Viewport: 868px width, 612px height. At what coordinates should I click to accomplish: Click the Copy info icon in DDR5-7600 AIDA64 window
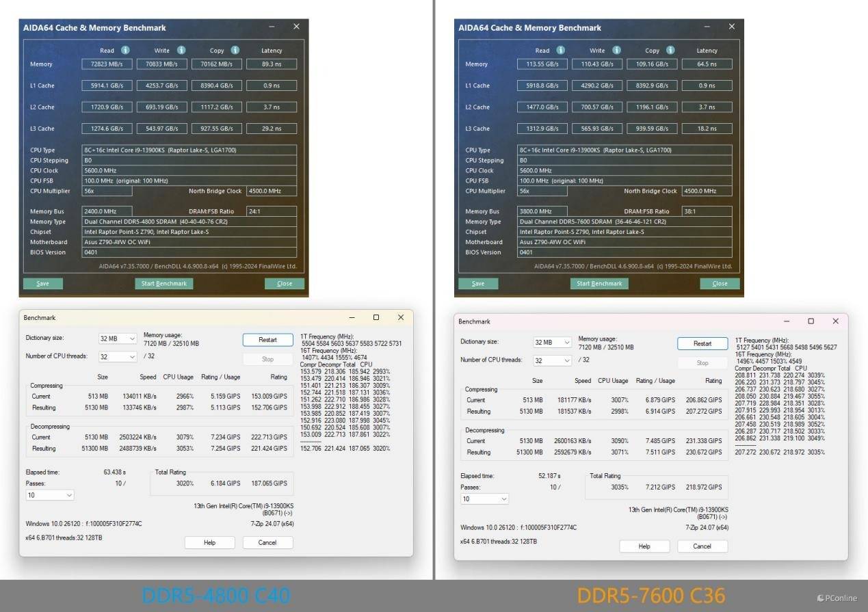tap(670, 50)
